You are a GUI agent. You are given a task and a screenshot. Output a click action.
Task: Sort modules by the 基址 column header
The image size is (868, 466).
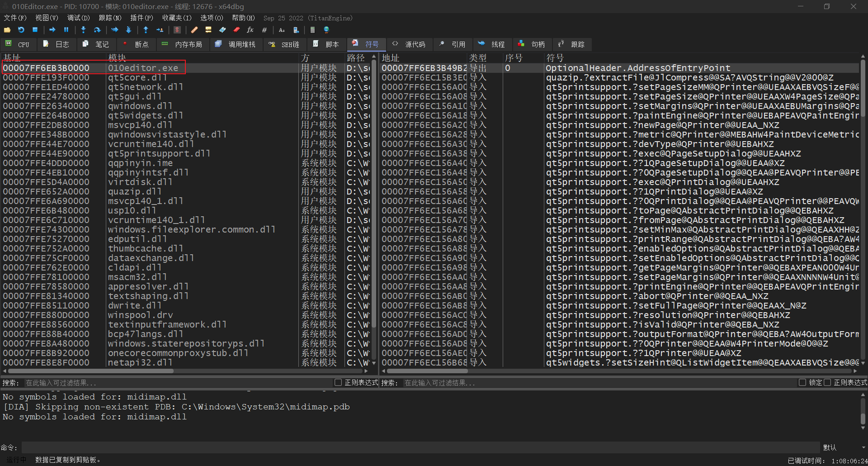pyautogui.click(x=12, y=58)
